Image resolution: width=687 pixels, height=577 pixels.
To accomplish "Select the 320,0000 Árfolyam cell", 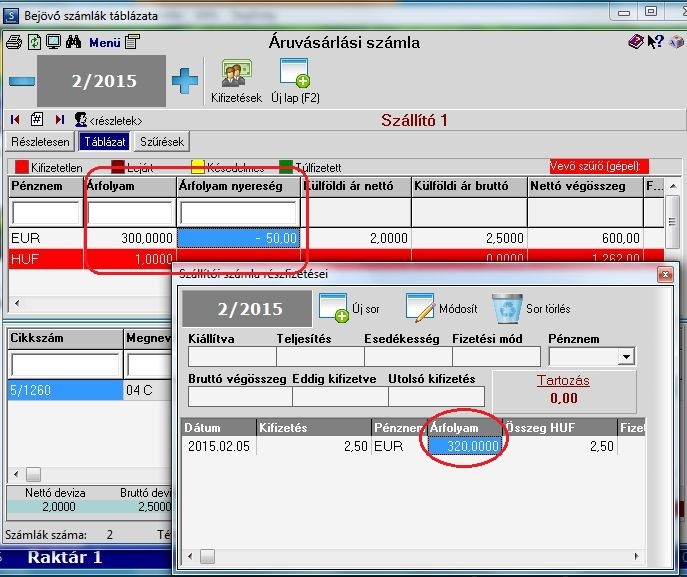I will pyautogui.click(x=465, y=446).
